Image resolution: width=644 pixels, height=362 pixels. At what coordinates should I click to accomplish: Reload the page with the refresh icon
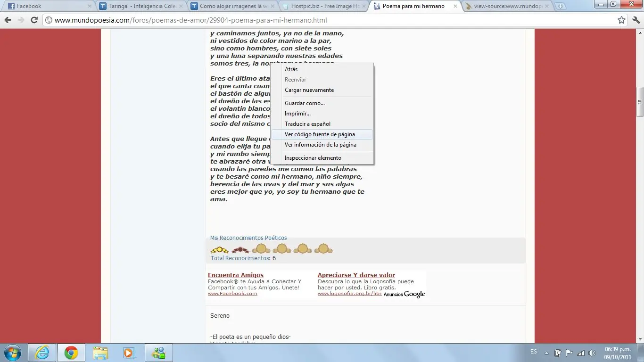(x=34, y=20)
